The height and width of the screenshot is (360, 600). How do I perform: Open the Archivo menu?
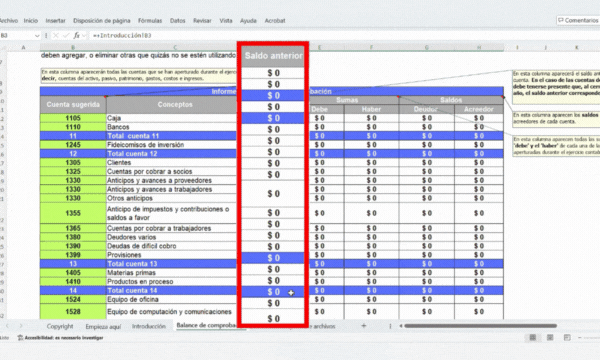[8, 21]
